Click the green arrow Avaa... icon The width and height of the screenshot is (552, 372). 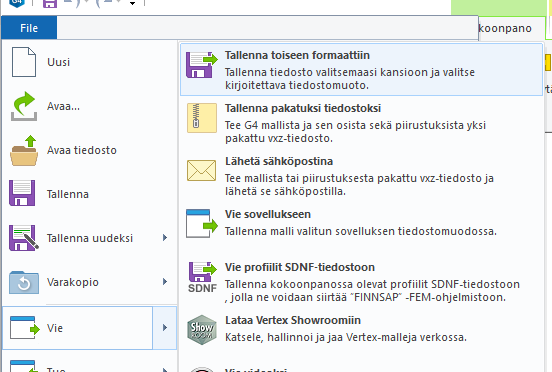pyautogui.click(x=24, y=106)
